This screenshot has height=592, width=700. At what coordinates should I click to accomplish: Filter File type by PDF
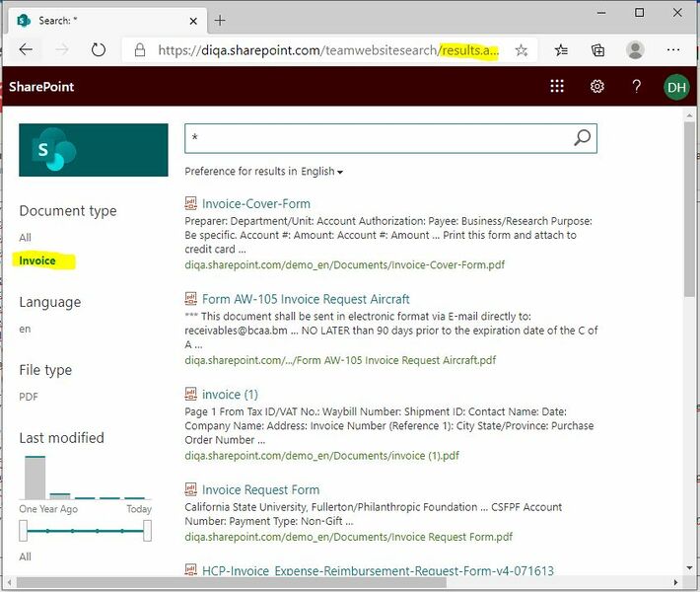(x=29, y=397)
